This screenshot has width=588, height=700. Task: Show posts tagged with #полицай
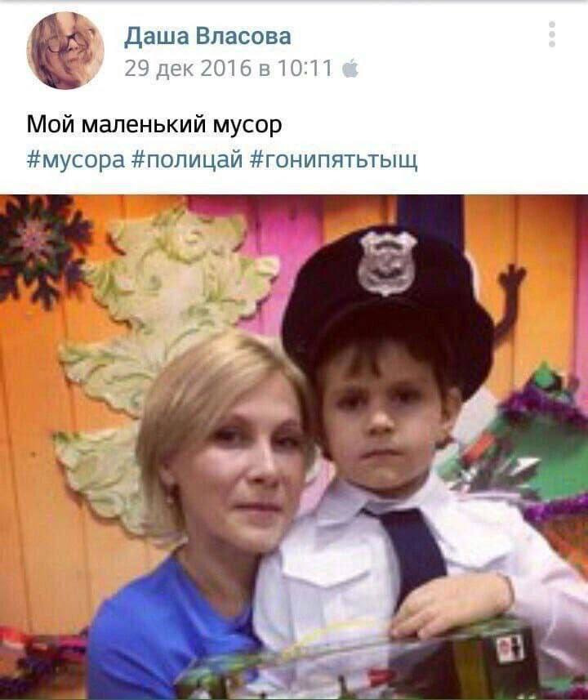187,159
